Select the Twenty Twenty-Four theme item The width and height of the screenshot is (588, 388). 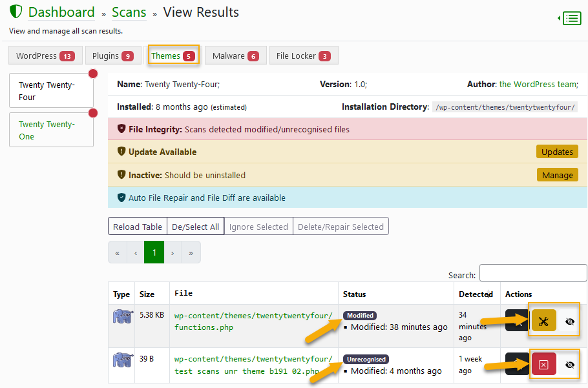(x=52, y=90)
